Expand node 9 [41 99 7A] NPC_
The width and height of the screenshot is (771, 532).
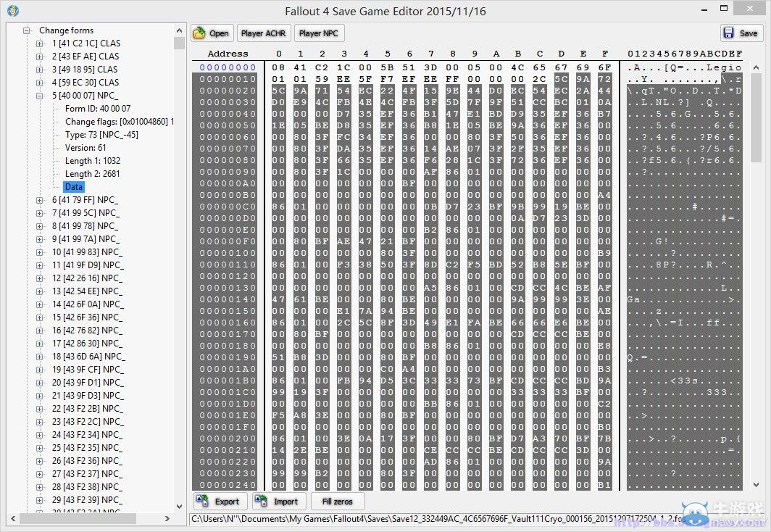pos(39,239)
